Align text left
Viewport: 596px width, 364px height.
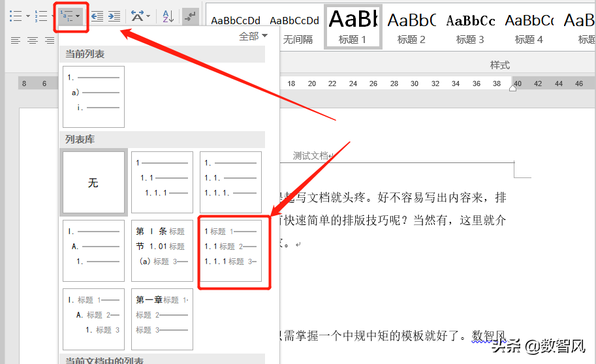15,40
